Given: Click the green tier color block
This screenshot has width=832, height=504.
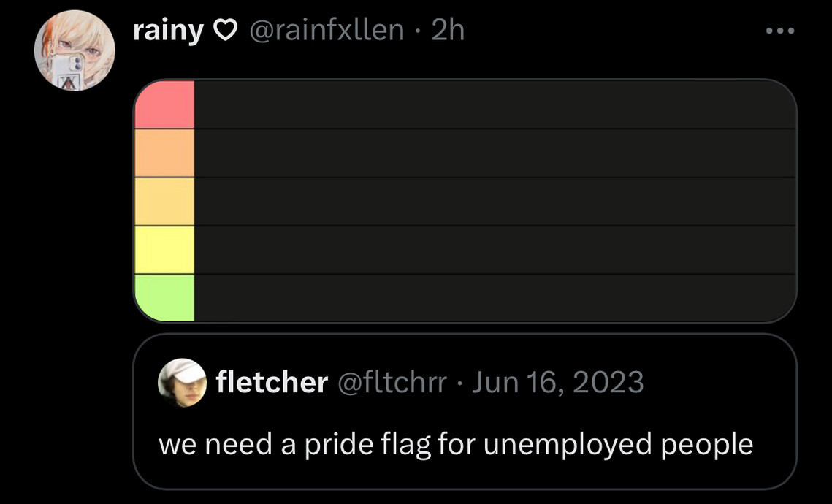Looking at the screenshot, I should pyautogui.click(x=164, y=297).
